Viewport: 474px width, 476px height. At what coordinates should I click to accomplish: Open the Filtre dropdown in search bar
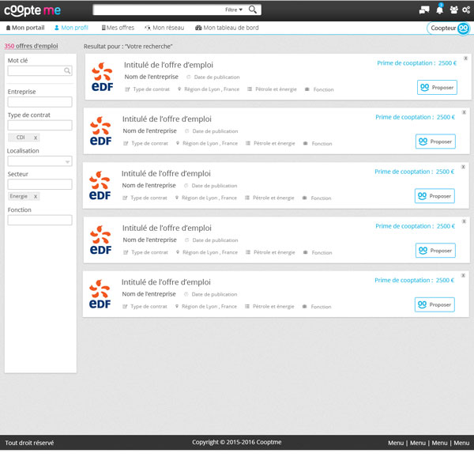tap(234, 9)
